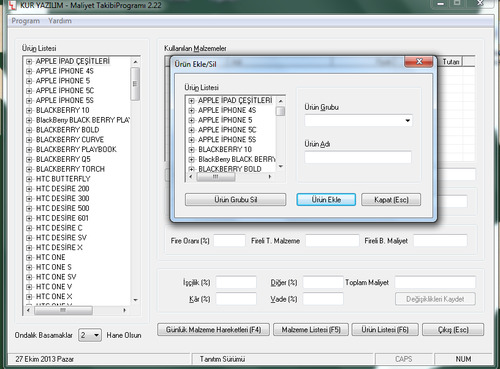This screenshot has width=500, height=369.
Task: Open Malzeme Listesi (F5)
Action: (311, 330)
